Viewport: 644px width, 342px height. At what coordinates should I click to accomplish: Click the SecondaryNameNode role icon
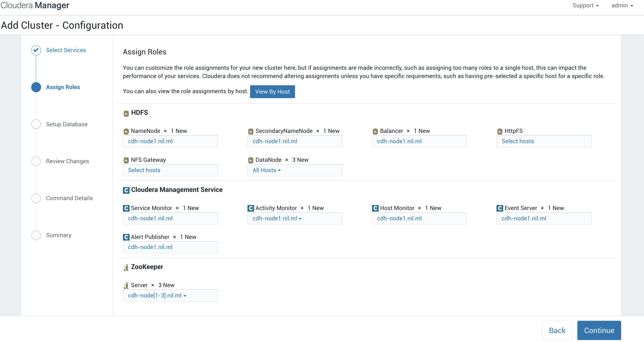click(250, 131)
